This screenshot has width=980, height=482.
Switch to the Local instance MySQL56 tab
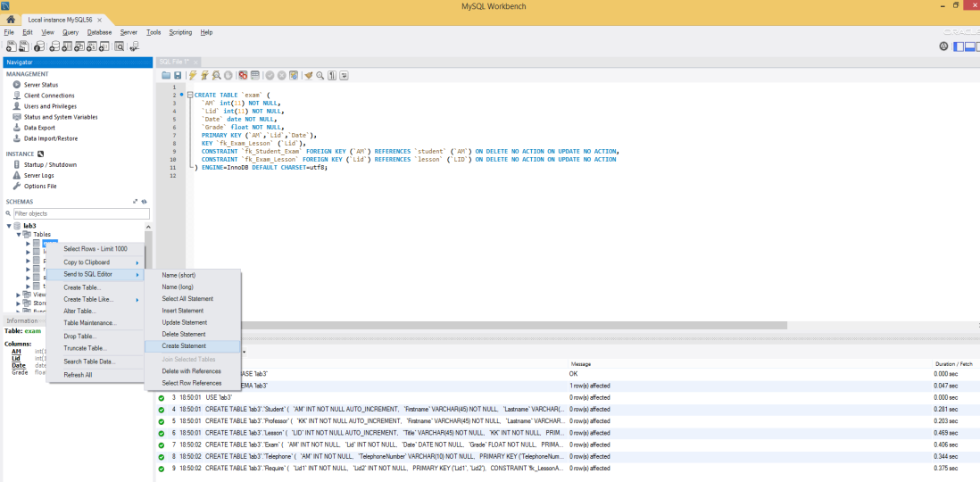pyautogui.click(x=60, y=20)
